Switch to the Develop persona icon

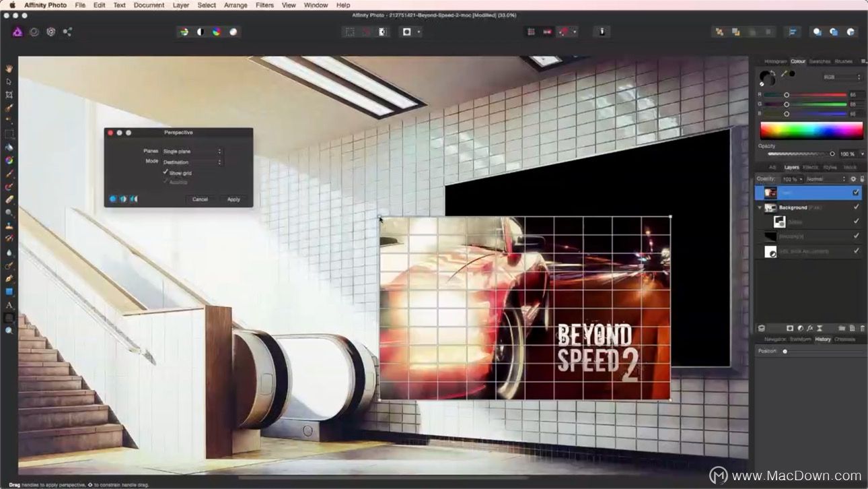tap(50, 31)
